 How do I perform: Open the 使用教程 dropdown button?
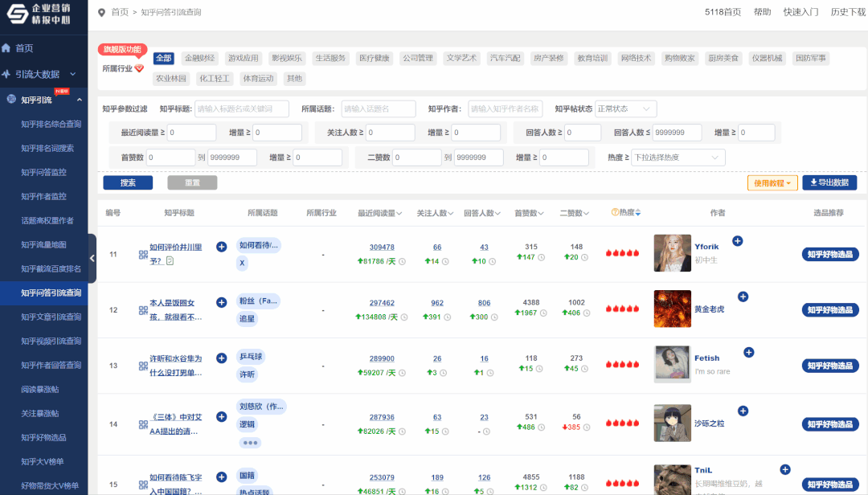[x=772, y=182]
